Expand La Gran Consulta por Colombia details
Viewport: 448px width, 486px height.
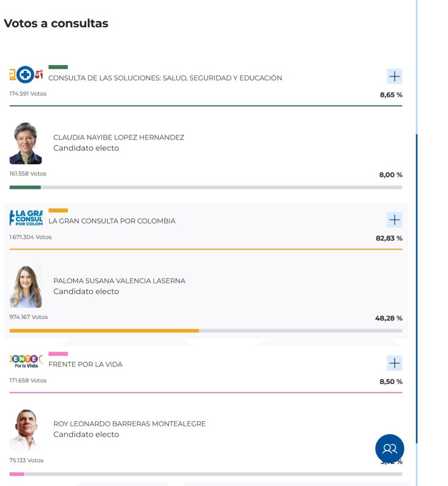point(394,220)
